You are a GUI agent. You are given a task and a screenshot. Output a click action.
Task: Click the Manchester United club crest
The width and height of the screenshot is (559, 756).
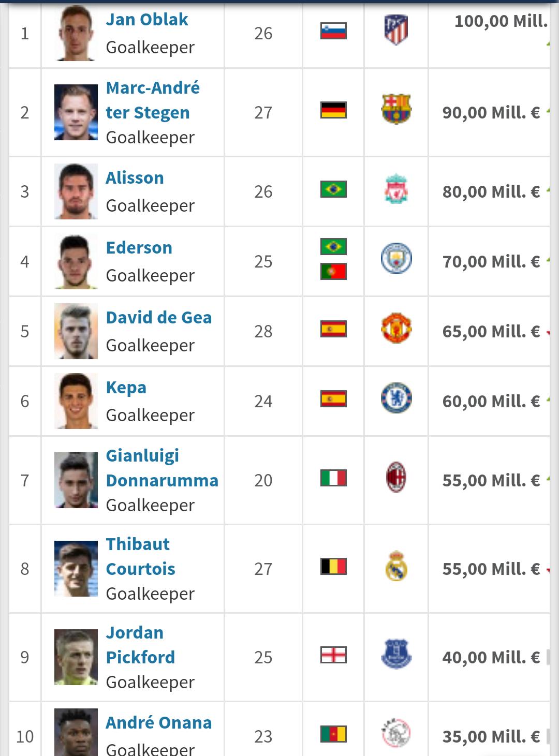pos(396,328)
